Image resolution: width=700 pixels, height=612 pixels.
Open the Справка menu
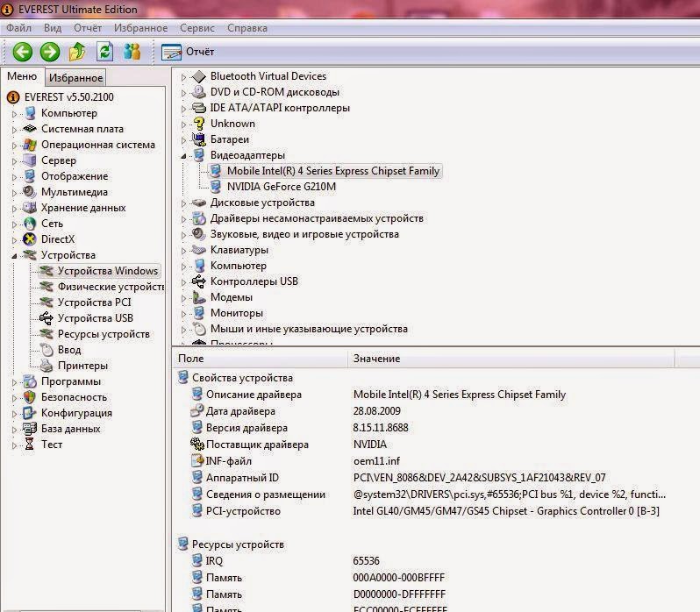(246, 28)
